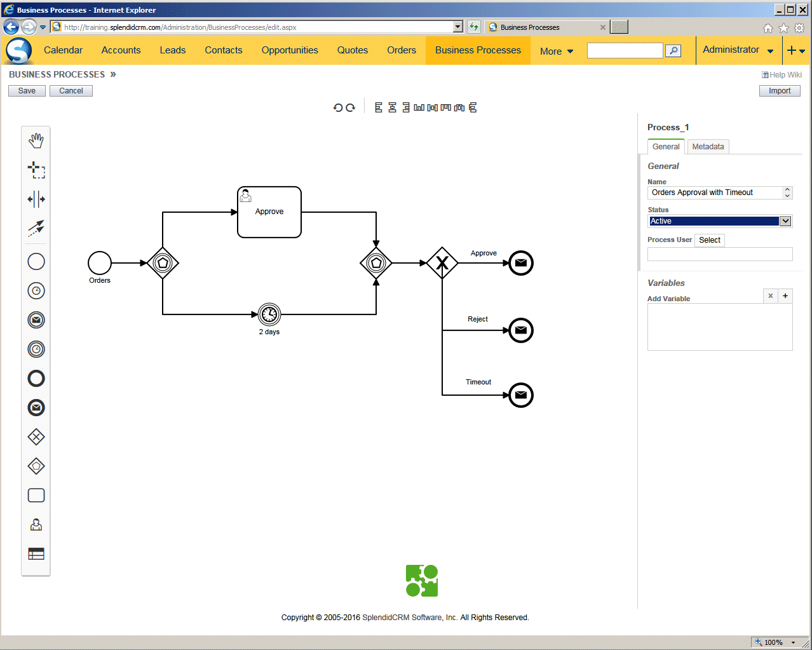The image size is (812, 650).
Task: Switch to the Metadata tab
Action: (x=708, y=147)
